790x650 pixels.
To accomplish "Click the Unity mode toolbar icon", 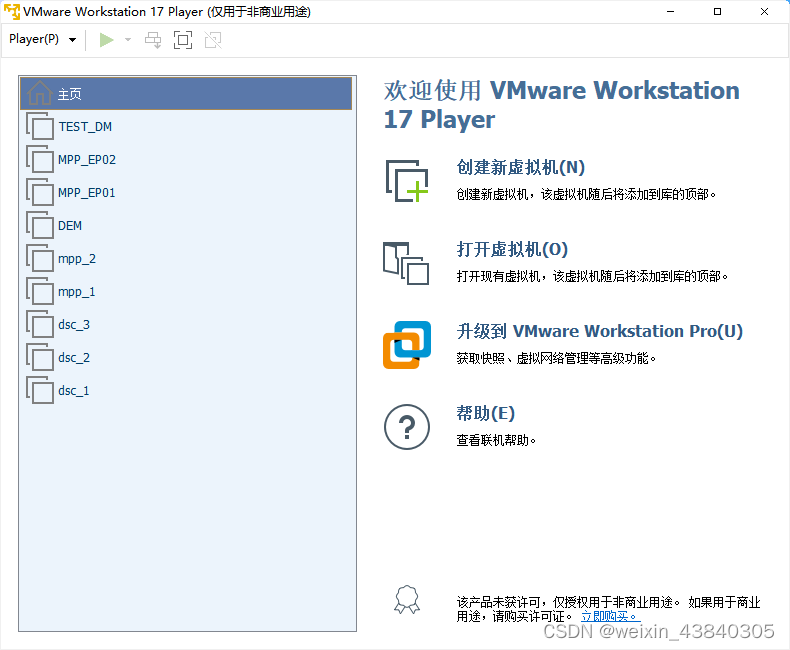I will pos(213,40).
